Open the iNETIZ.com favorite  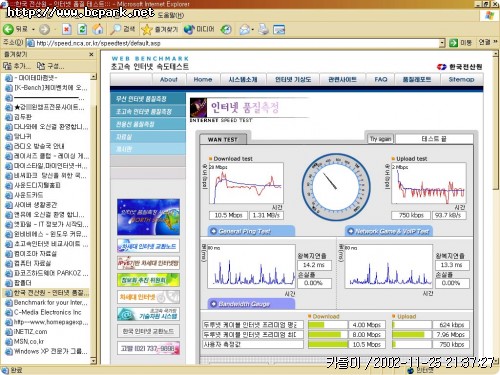[27, 332]
